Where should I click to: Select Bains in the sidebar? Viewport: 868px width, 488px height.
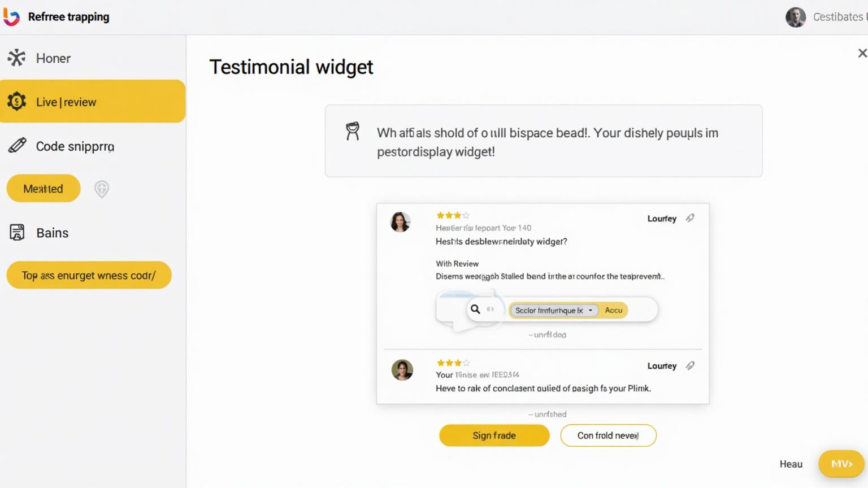52,233
